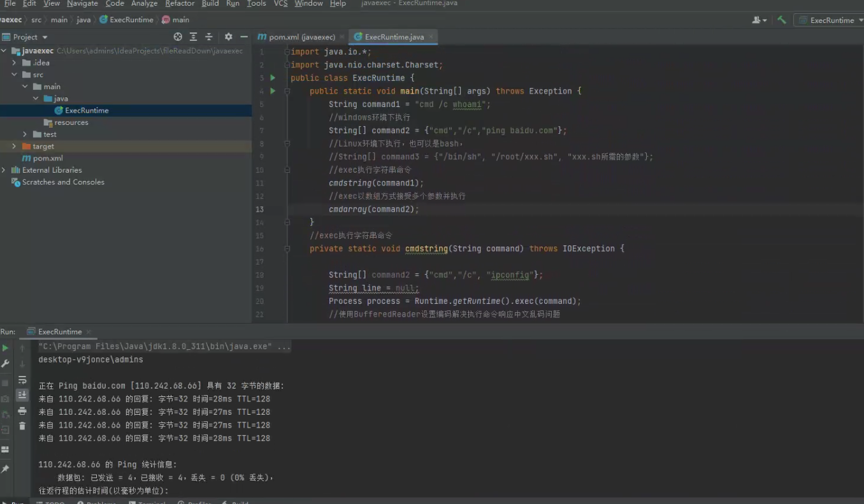This screenshot has height=504, width=864.
Task: Toggle Soft-Wrap in the console
Action: point(22,380)
